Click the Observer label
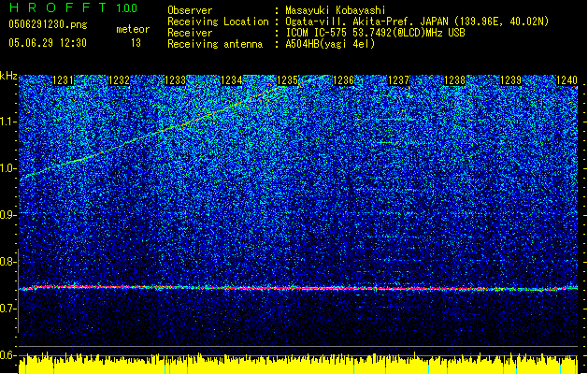588x374 pixels. click(190, 10)
